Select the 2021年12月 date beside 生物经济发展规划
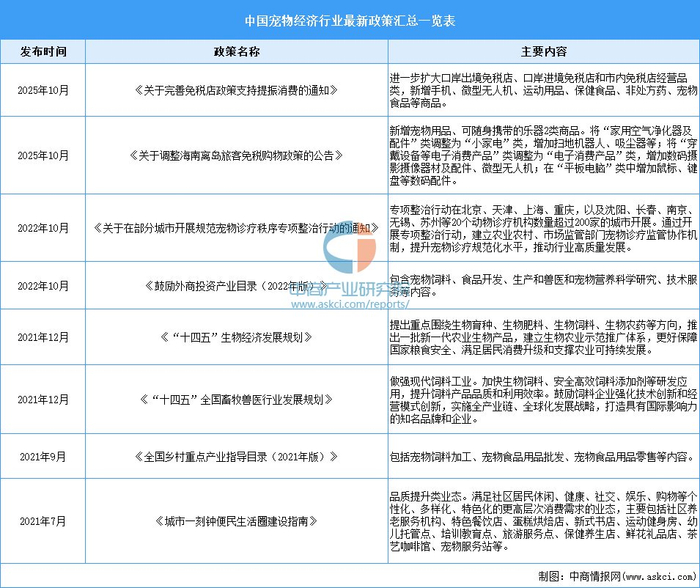 [x=43, y=337]
